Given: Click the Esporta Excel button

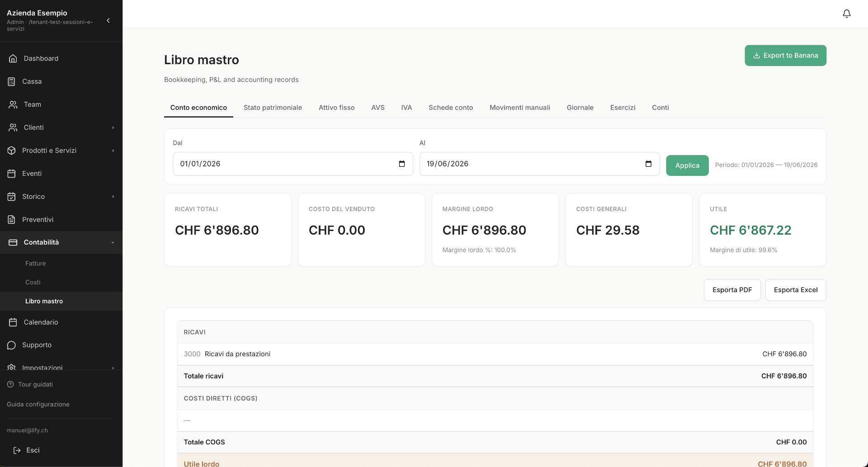Looking at the screenshot, I should (796, 290).
